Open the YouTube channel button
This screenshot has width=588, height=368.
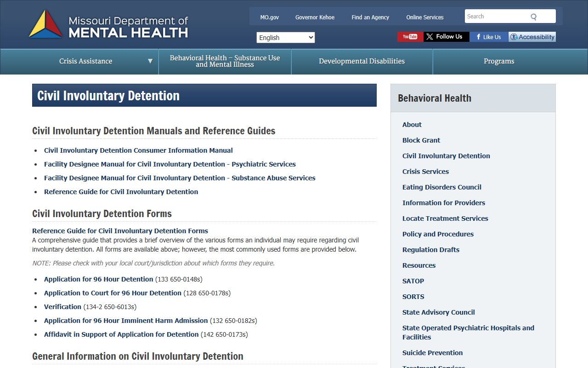pyautogui.click(x=410, y=37)
